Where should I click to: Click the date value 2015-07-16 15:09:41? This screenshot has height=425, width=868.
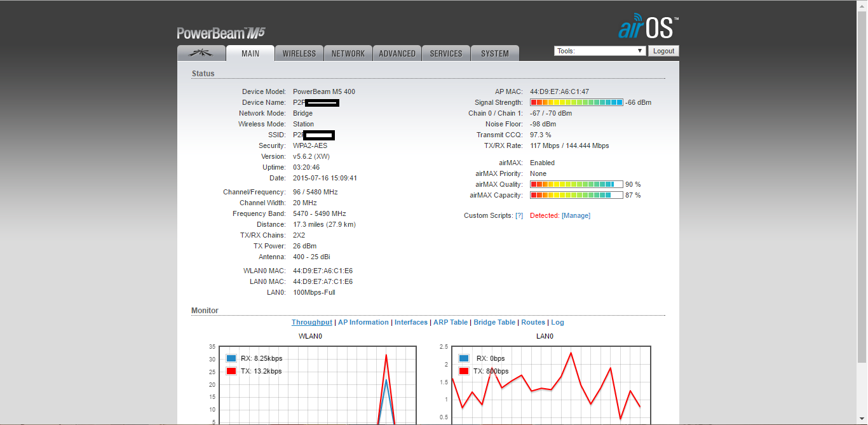(325, 178)
